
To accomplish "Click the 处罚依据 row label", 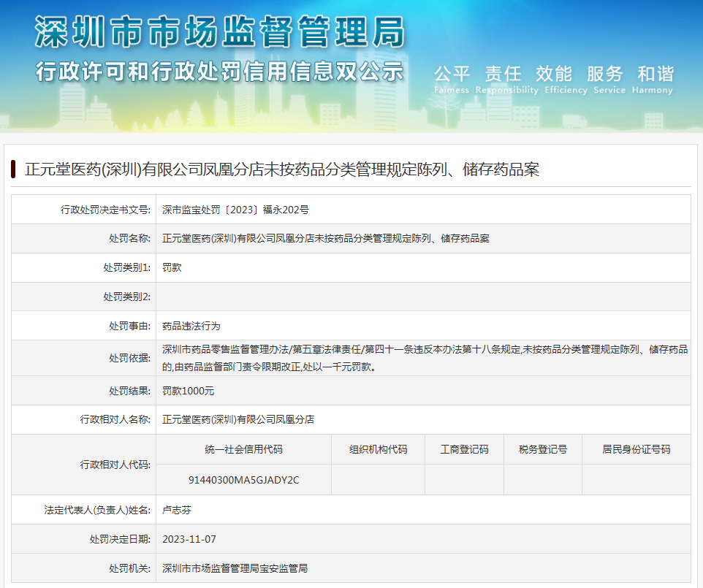I will pyautogui.click(x=129, y=358).
